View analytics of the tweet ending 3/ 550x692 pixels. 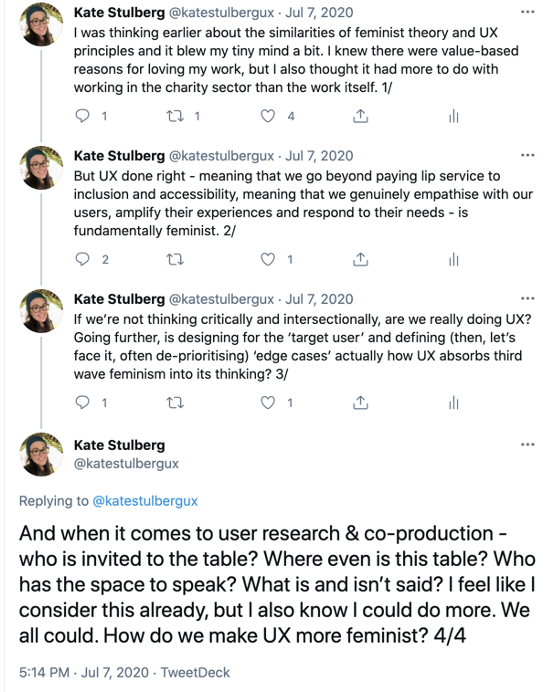coord(454,402)
